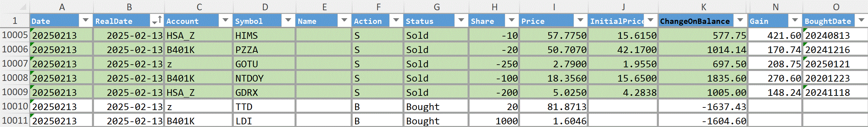Click the select-all corner triangle
868x127 pixels.
point(22,7)
